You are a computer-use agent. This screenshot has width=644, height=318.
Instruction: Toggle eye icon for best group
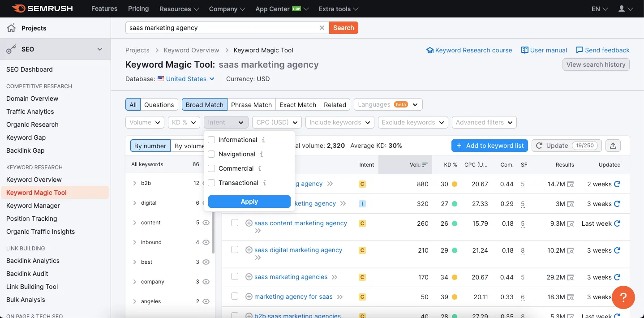206,262
